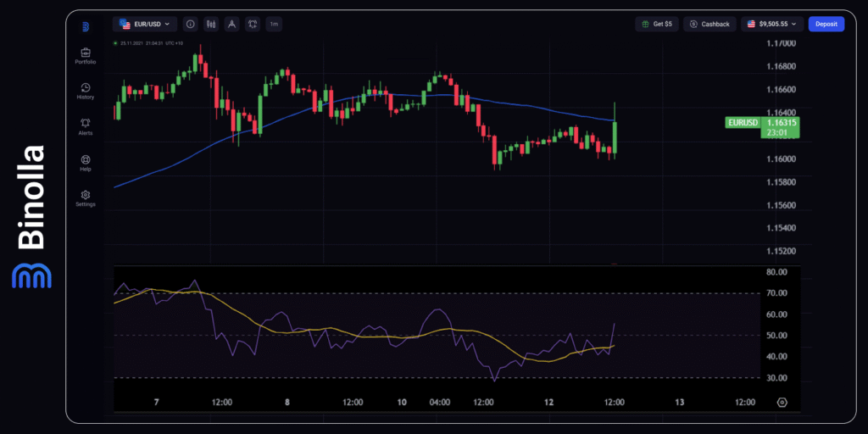
Task: Open chart axis settings hexagon icon
Action: (782, 402)
